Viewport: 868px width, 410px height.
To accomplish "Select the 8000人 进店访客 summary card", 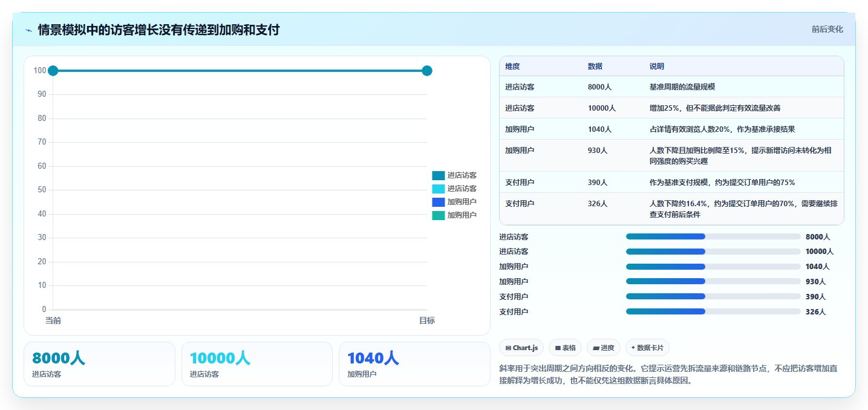I will click(x=99, y=364).
